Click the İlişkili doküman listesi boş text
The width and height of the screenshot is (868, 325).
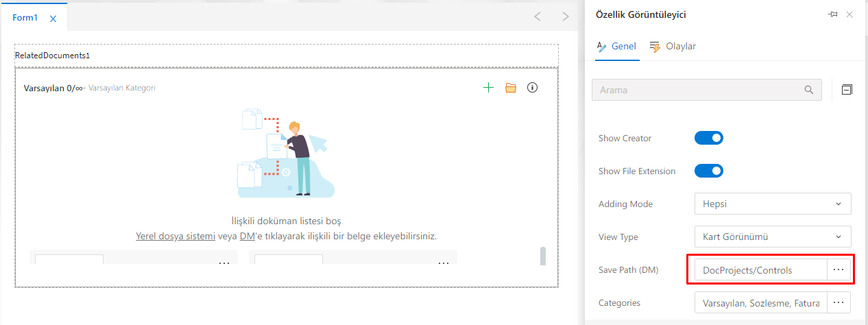point(287,221)
